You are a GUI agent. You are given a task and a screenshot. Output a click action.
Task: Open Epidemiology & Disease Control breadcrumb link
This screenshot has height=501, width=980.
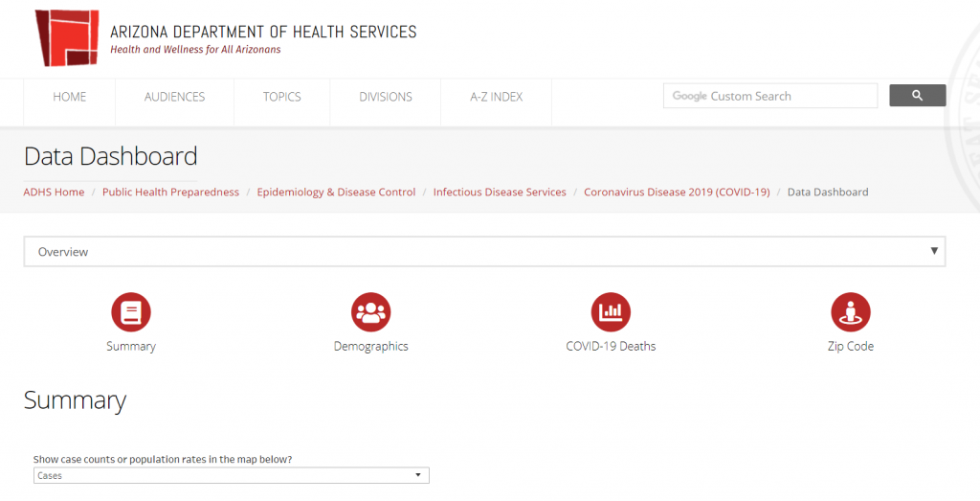coord(336,192)
